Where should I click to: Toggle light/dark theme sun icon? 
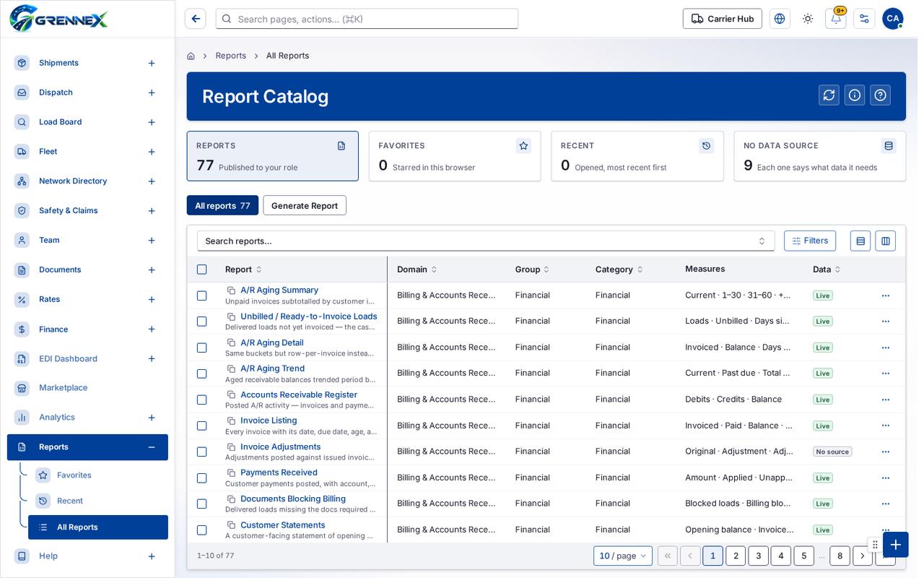pyautogui.click(x=808, y=19)
